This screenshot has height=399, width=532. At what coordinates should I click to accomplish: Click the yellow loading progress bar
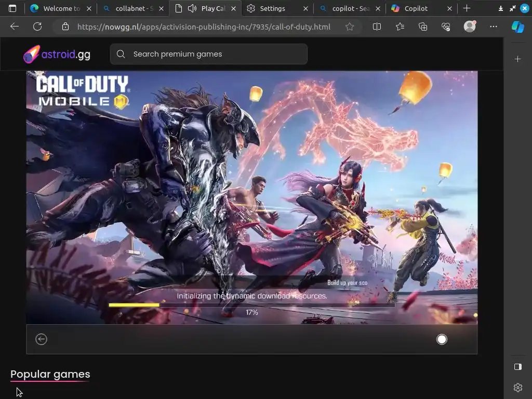click(x=134, y=305)
